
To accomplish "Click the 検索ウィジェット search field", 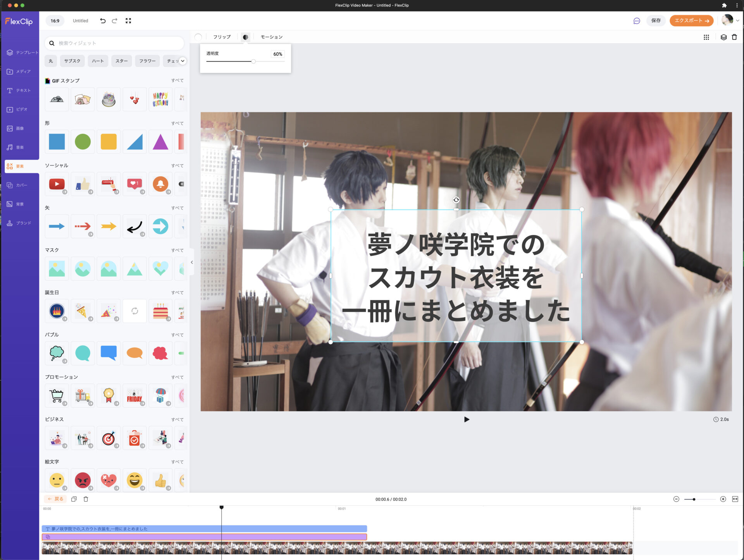I will pyautogui.click(x=114, y=43).
